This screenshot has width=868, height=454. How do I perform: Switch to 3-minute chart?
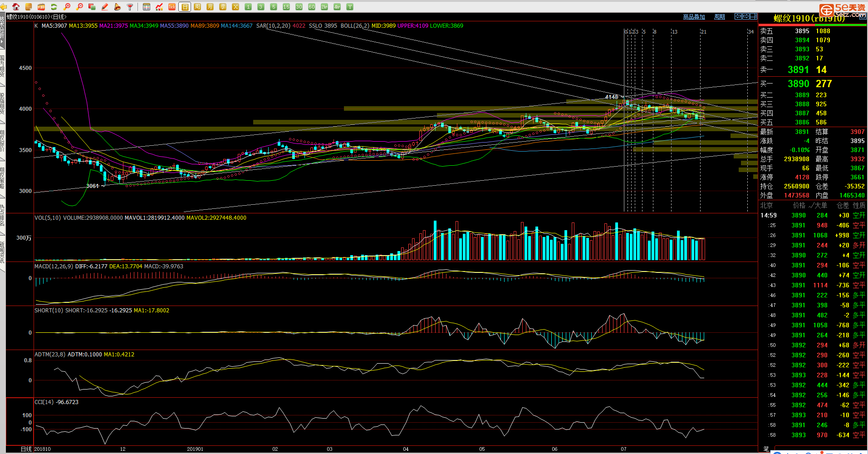(x=261, y=7)
